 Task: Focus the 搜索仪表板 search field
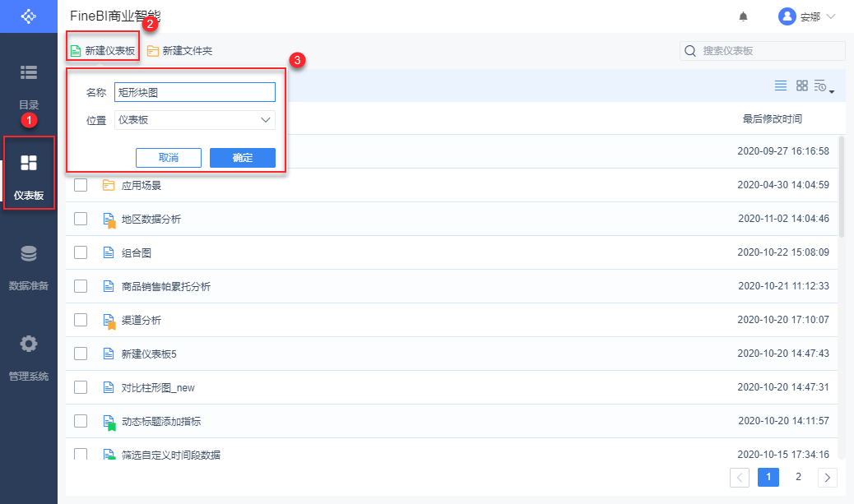(x=771, y=51)
